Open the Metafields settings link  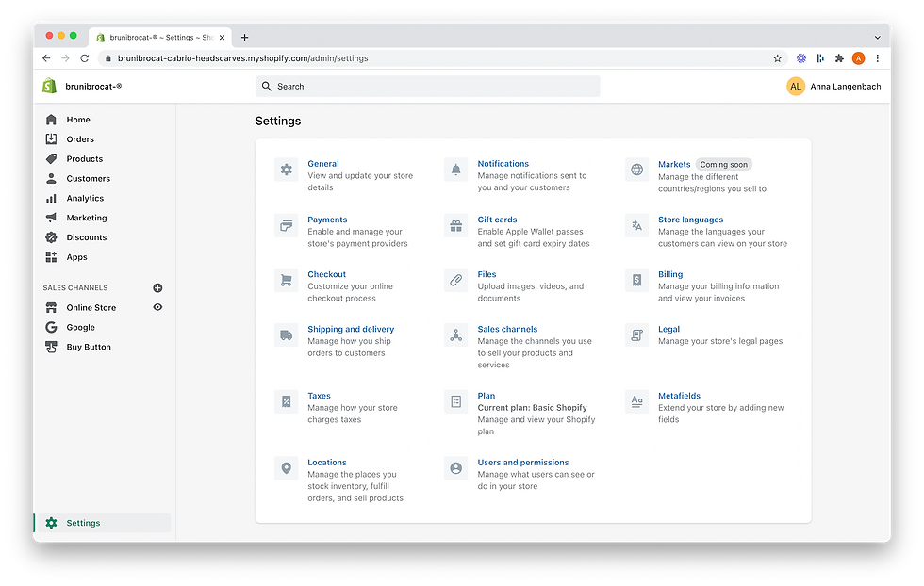[x=679, y=396]
